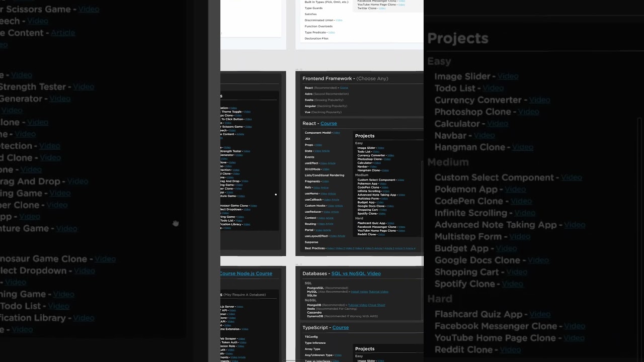The height and width of the screenshot is (362, 644).
Task: Open Currency Converter Video in React Projects box
Action: point(390,155)
